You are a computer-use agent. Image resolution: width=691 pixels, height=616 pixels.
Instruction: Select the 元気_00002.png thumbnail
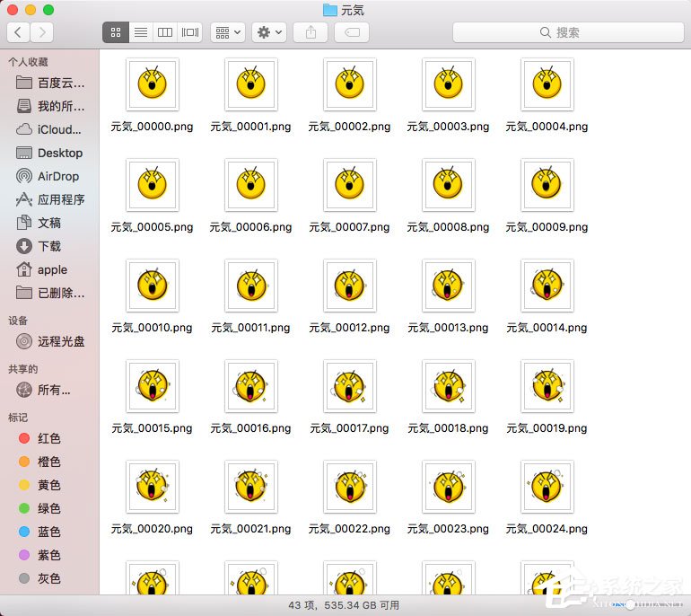pyautogui.click(x=350, y=84)
